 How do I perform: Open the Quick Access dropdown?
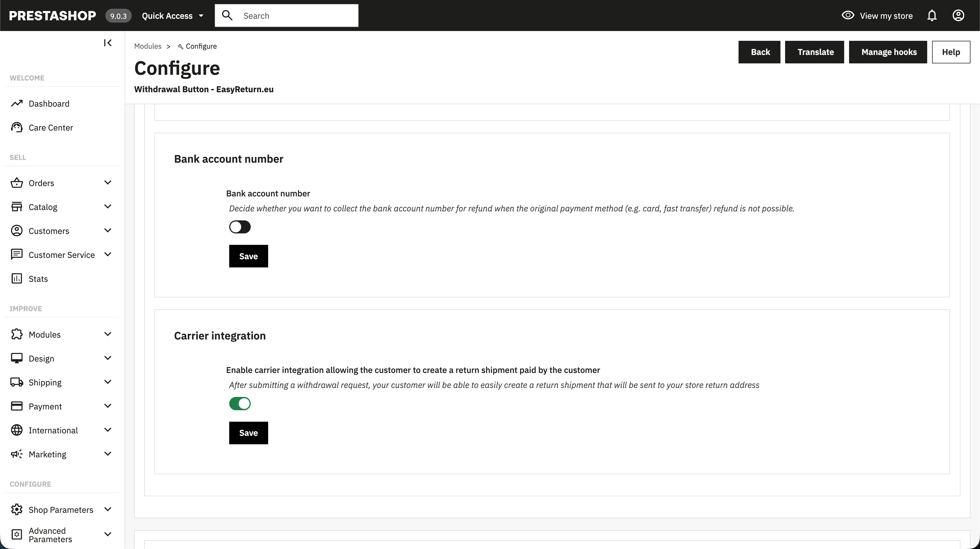173,16
